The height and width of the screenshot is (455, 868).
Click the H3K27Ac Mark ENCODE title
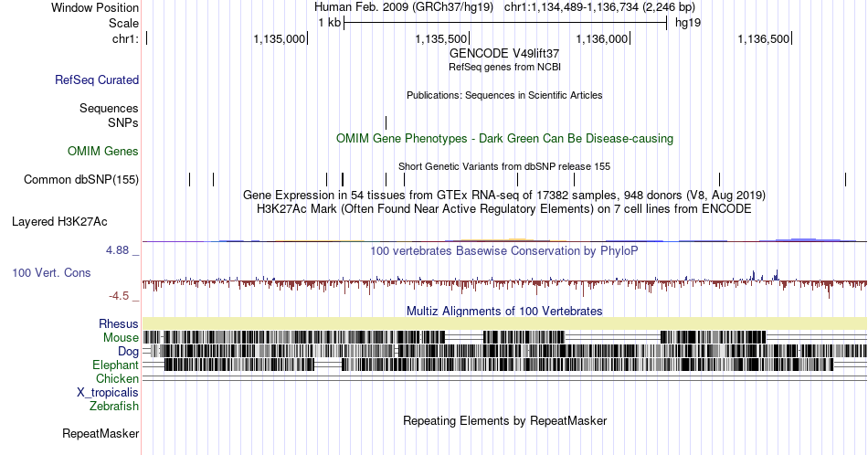(x=504, y=208)
